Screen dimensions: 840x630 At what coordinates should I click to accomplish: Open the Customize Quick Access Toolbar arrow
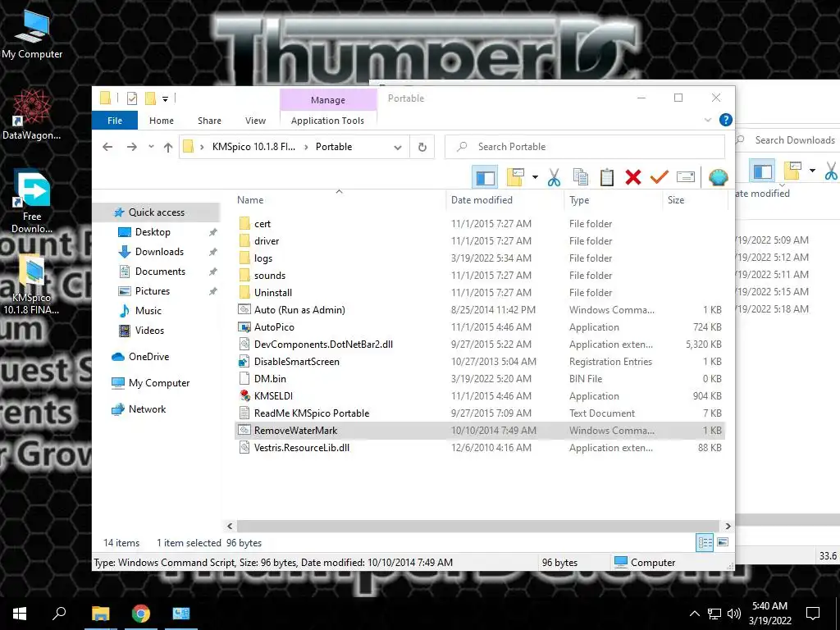pos(165,99)
